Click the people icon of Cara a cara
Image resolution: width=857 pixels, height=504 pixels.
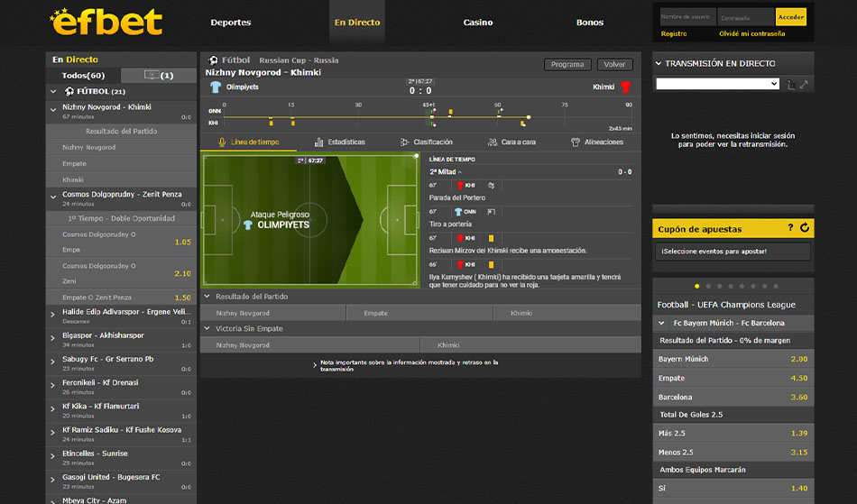point(493,142)
